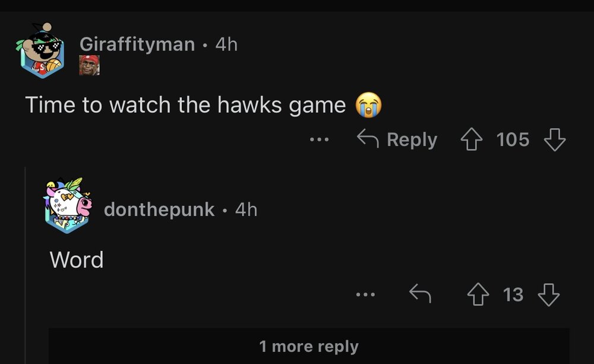Click Giraffityman's user flair image

click(x=89, y=65)
